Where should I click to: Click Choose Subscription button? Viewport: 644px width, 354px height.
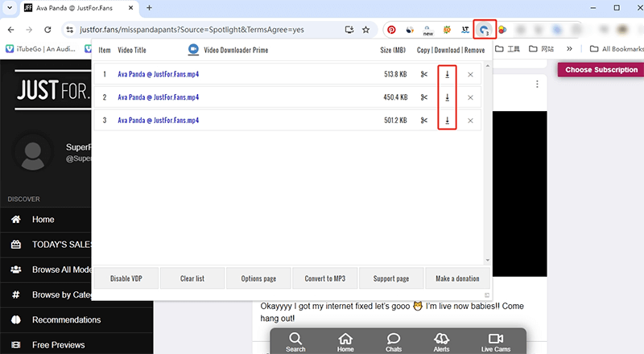pyautogui.click(x=601, y=70)
